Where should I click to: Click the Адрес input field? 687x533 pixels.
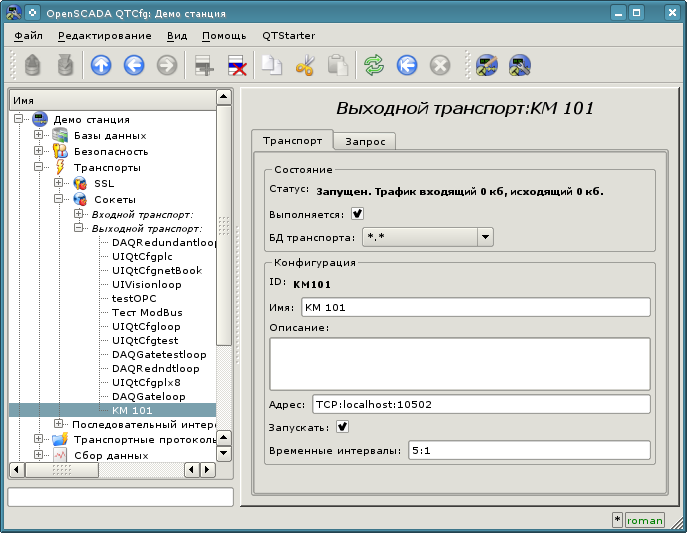click(x=479, y=404)
